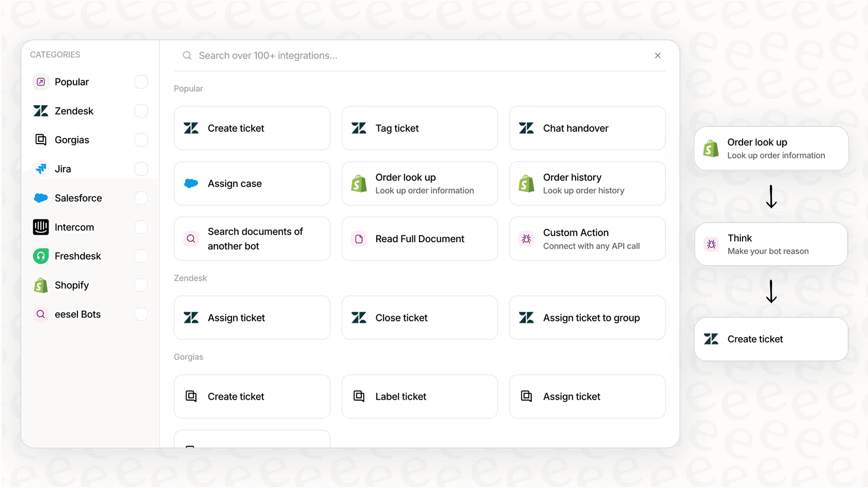Click the "Label ticket" label text
868x488 pixels.
click(401, 396)
